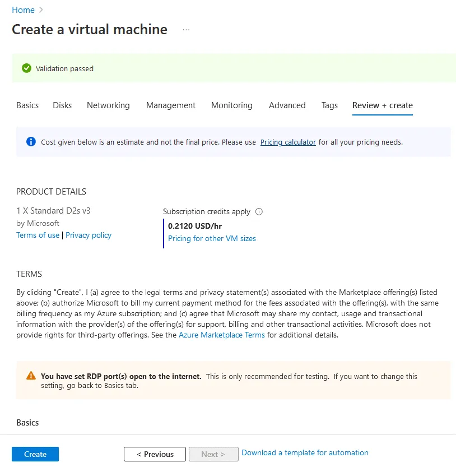Viewport: 456px width, 476px height.
Task: Open the ellipsis menu beside the page title
Action: click(186, 30)
